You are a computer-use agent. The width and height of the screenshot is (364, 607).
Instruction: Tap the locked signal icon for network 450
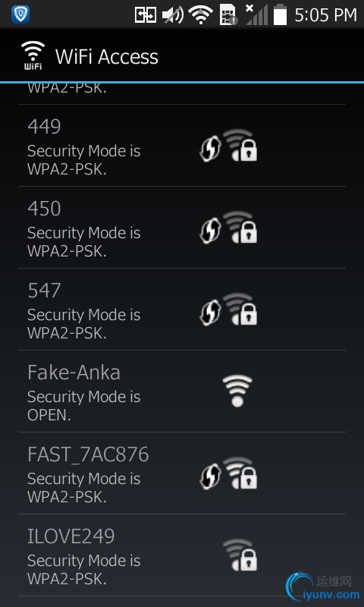240,227
